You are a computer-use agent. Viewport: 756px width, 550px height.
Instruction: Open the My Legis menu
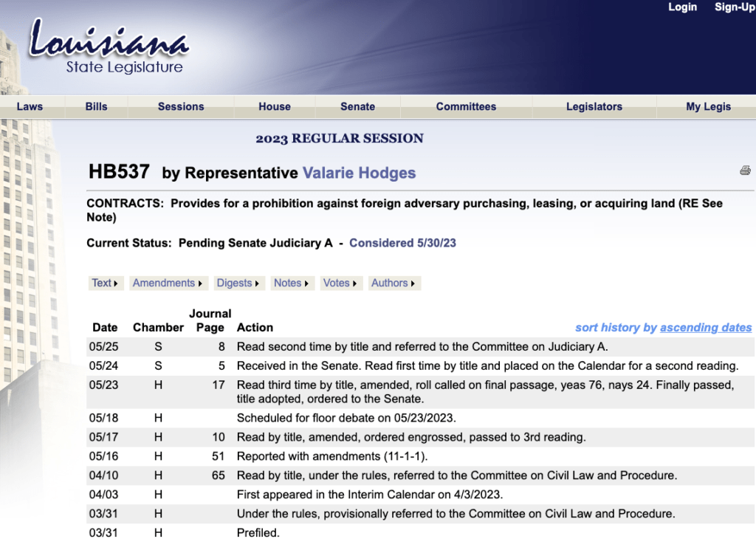click(708, 106)
